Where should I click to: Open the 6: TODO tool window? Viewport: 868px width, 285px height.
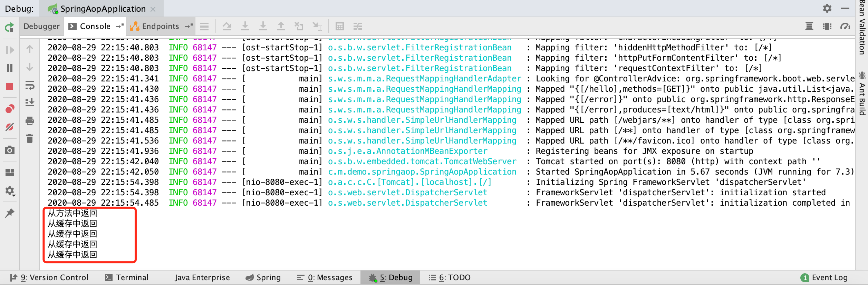450,277
